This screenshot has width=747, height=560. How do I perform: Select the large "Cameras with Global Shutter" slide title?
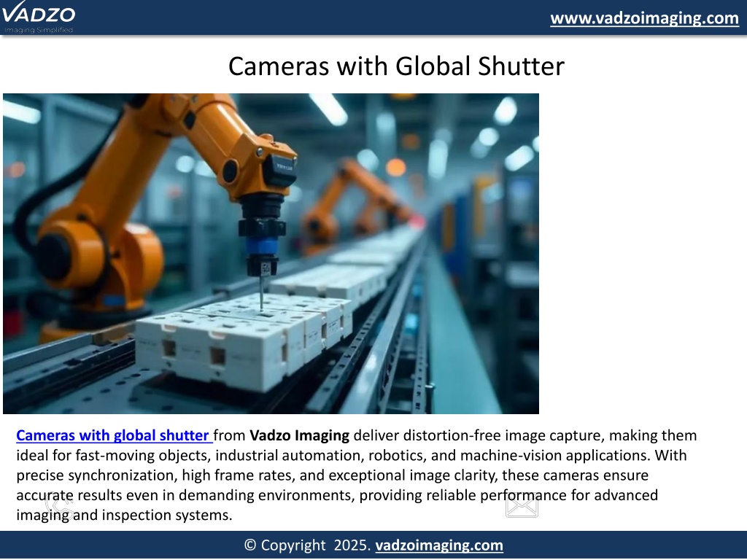pos(396,66)
